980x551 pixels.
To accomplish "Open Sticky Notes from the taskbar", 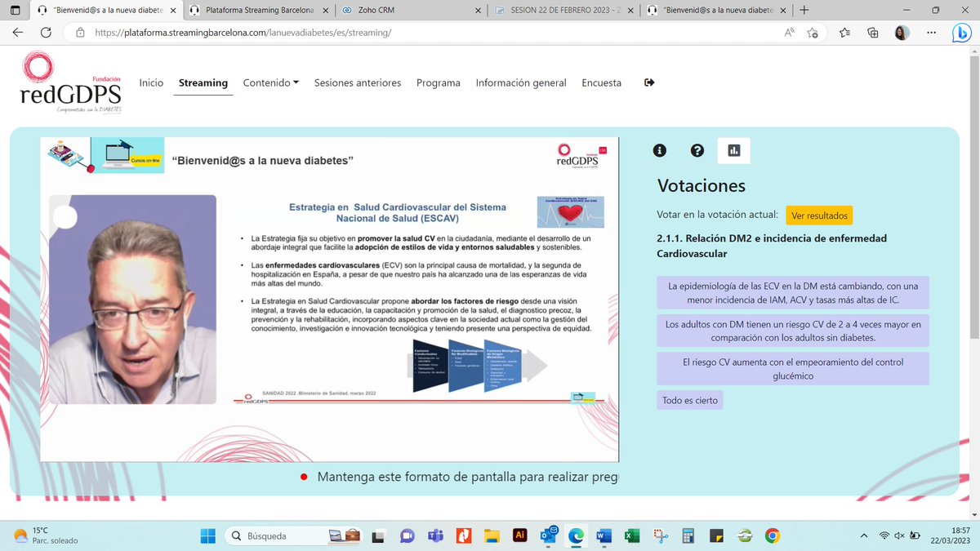I will (716, 535).
